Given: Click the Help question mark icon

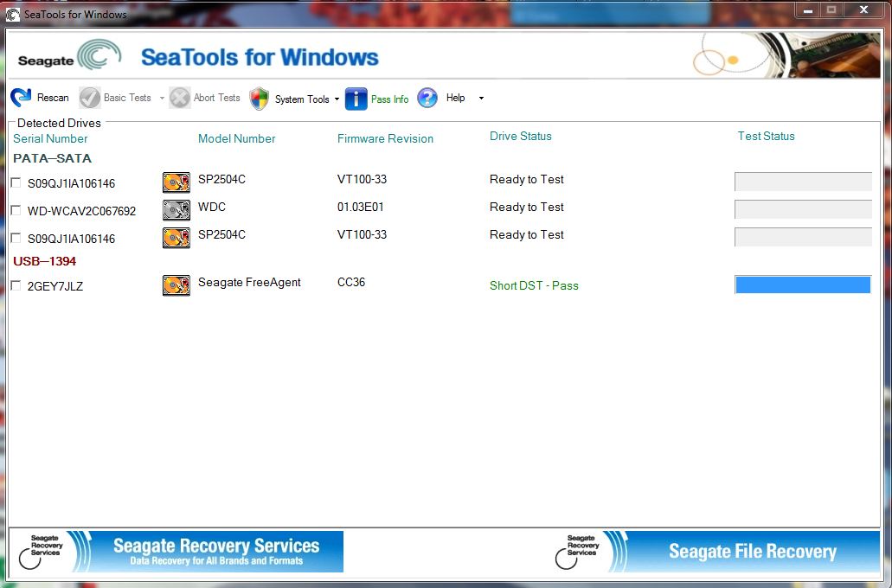Looking at the screenshot, I should point(427,98).
